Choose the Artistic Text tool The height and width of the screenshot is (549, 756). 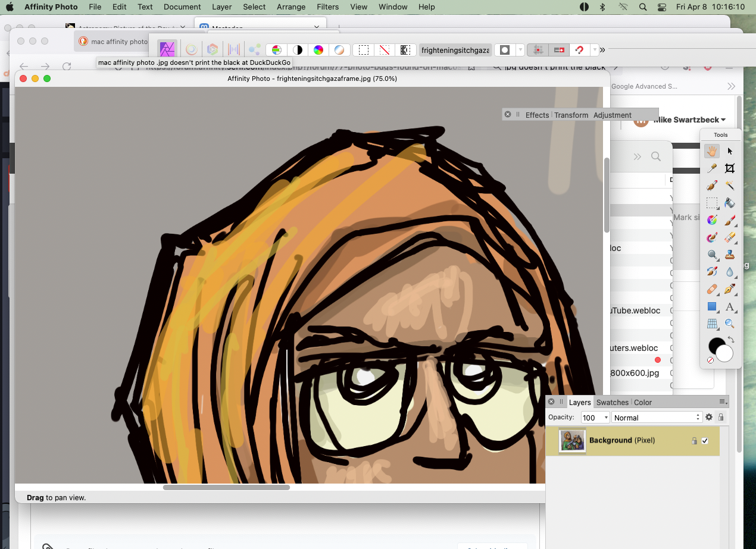pyautogui.click(x=730, y=307)
